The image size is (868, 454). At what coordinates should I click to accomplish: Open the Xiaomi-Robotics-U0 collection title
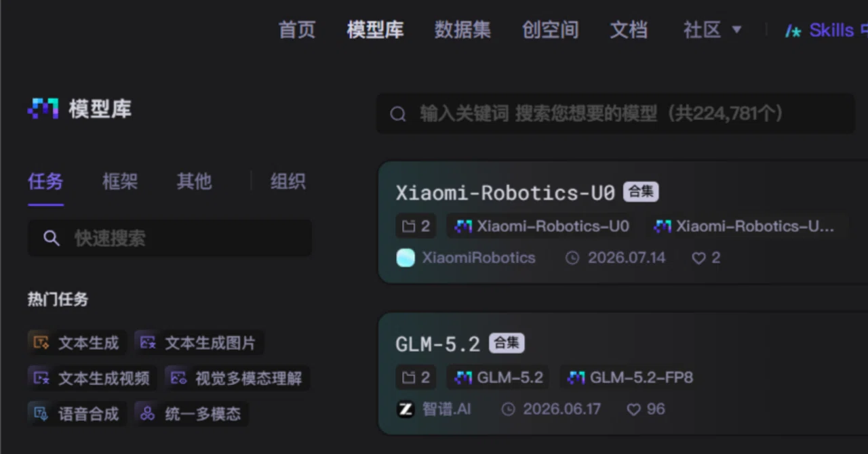[x=505, y=192]
